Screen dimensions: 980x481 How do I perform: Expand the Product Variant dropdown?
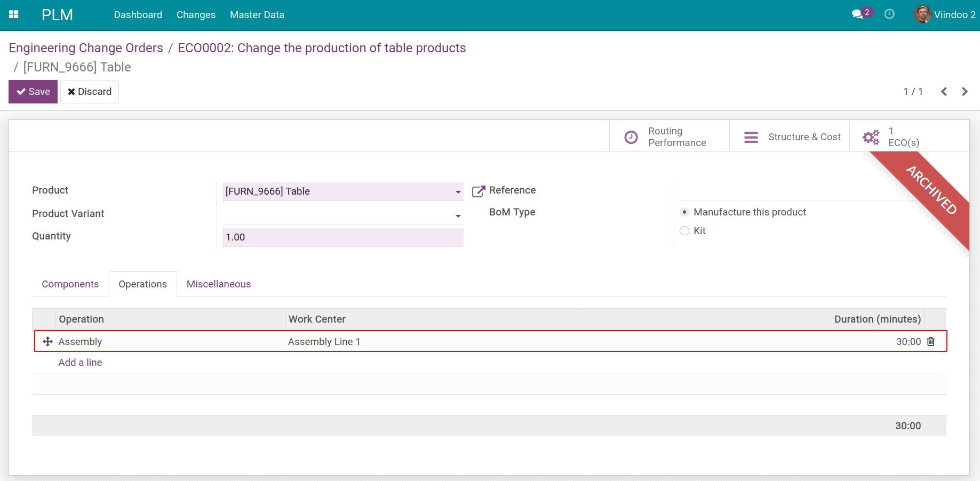[457, 215]
